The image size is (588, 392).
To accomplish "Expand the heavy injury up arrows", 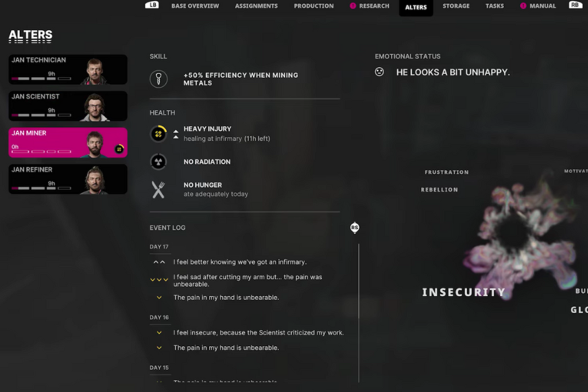I will [x=176, y=134].
